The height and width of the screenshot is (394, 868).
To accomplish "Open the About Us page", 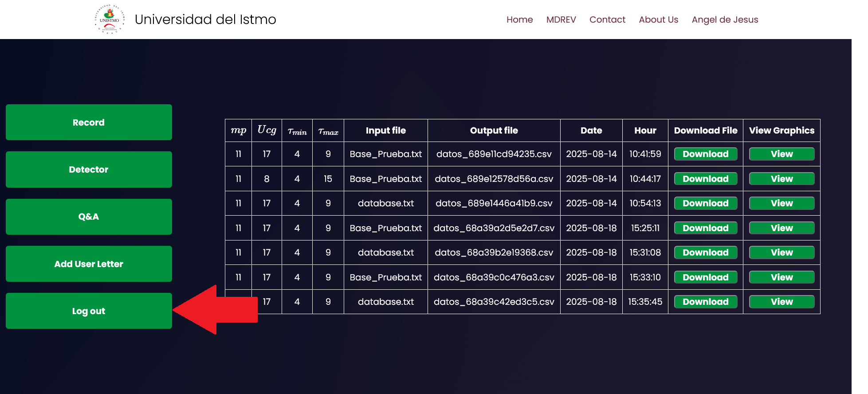I will click(658, 20).
